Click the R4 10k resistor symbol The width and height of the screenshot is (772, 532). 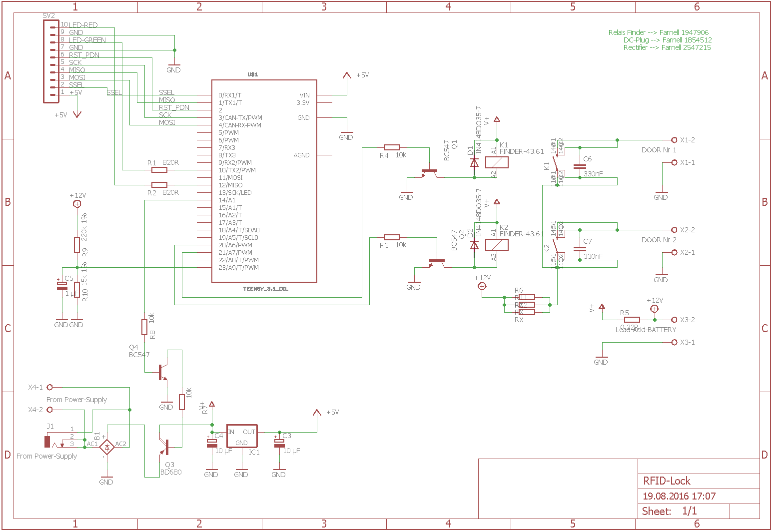point(392,147)
